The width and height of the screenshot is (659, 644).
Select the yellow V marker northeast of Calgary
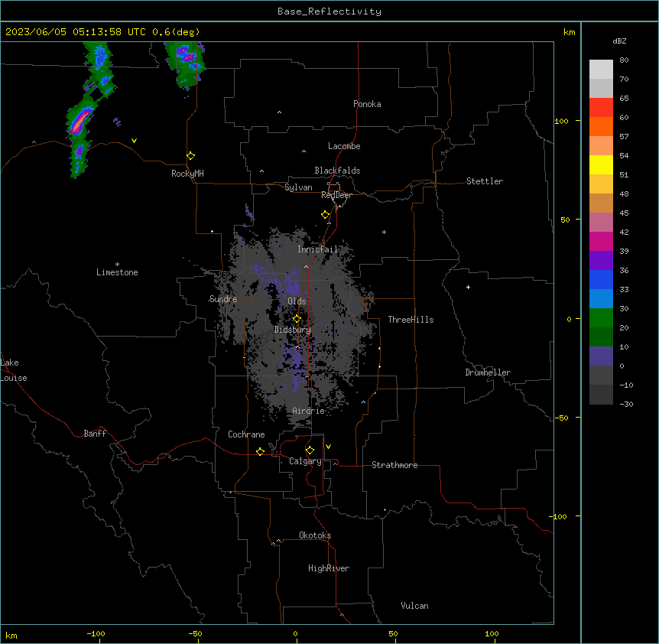tap(328, 447)
